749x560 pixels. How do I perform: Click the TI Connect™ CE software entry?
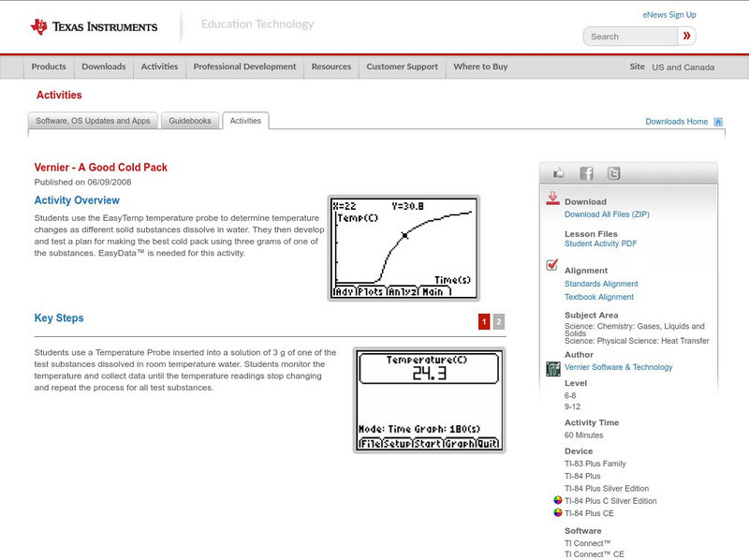[595, 554]
